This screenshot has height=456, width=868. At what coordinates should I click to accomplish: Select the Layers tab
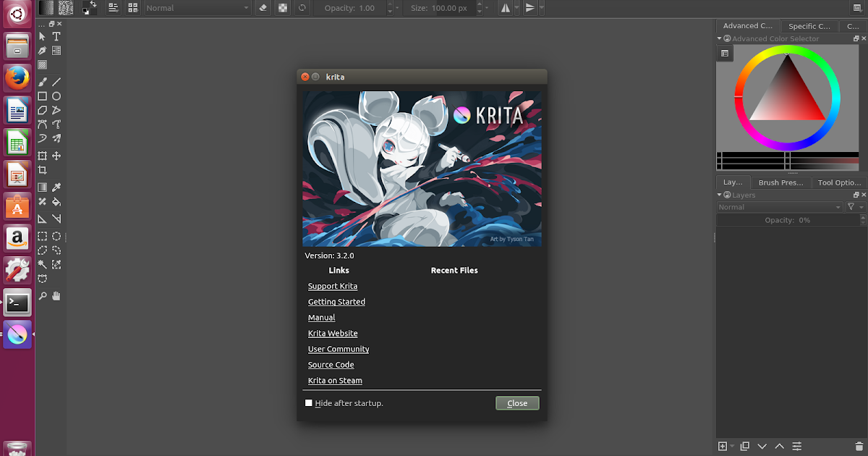(733, 183)
